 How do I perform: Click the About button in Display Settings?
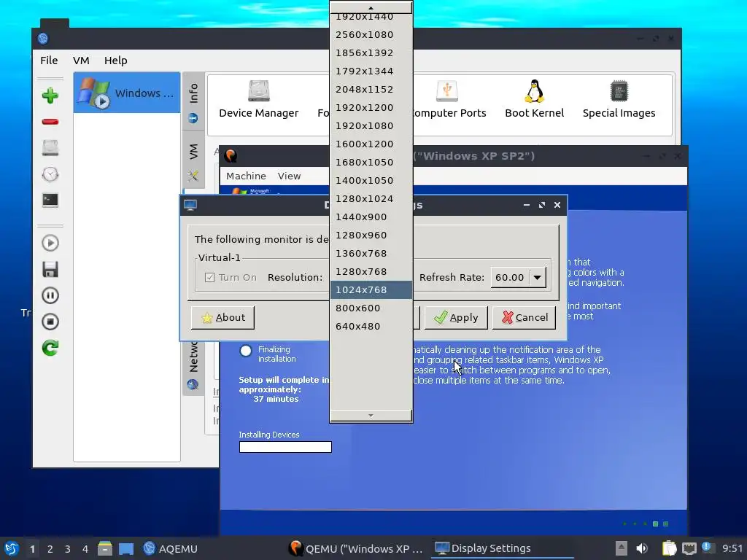223,317
